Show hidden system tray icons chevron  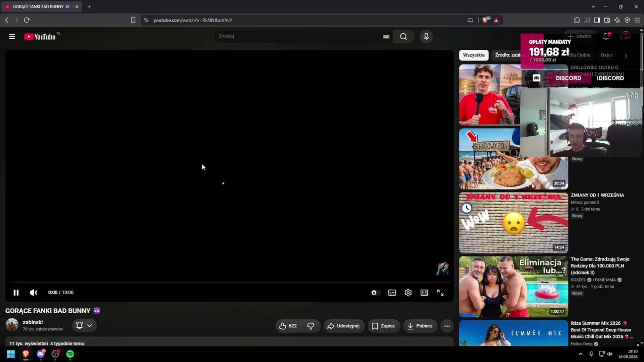pos(580,354)
